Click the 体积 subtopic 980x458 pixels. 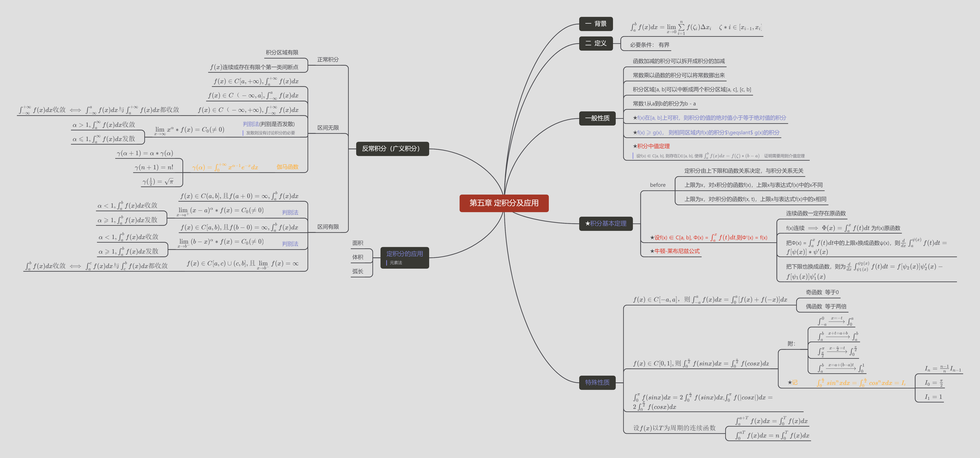[x=358, y=257]
